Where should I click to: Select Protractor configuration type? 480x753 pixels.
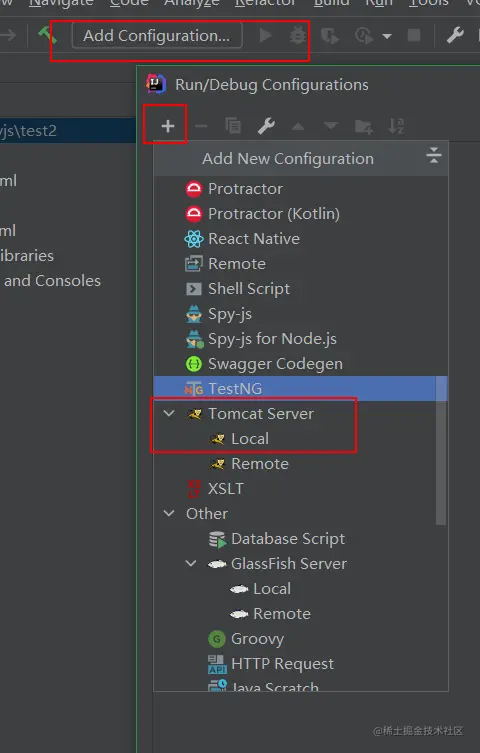301,189
